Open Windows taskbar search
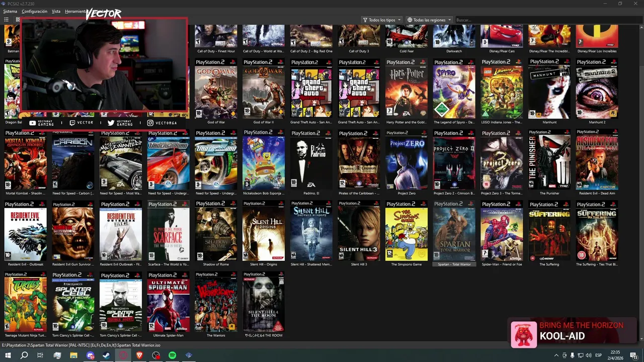 click(x=24, y=355)
